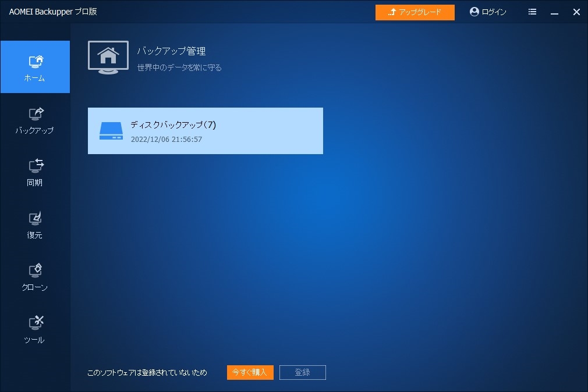588x392 pixels.
Task: Open the ホーム (Home) sidebar tab
Action: coord(35,67)
